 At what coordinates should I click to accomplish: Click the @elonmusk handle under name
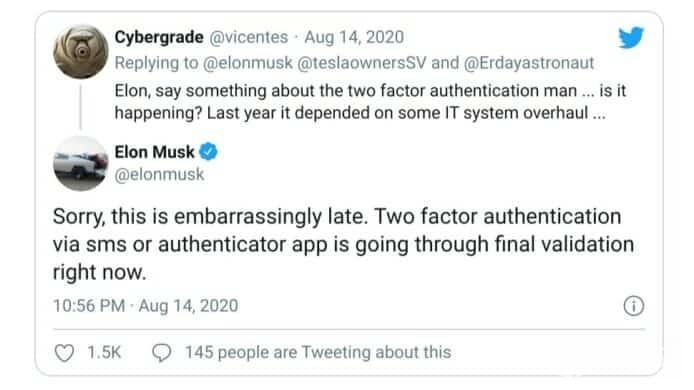coord(159,174)
